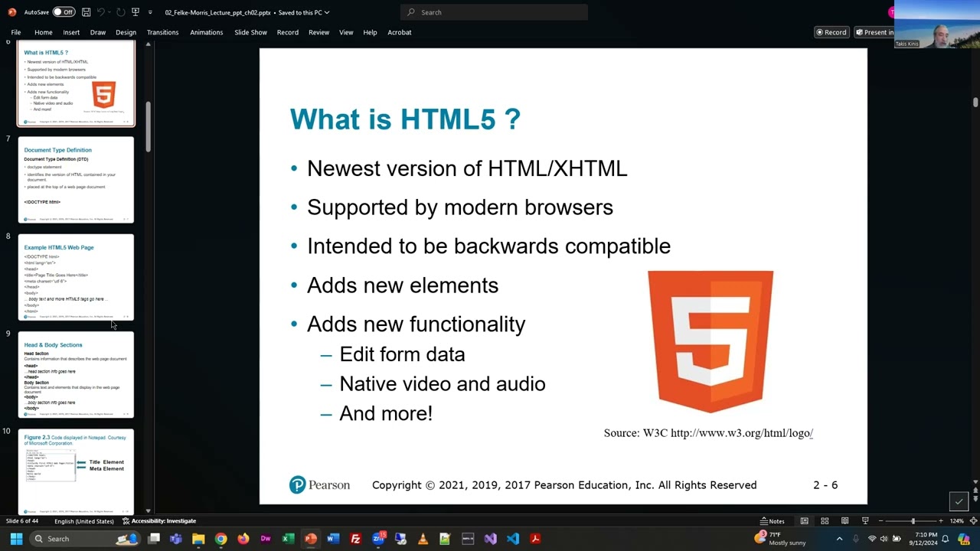Viewport: 980px width, 551px height.
Task: Click the Windows taskbar Search box
Action: 84,539
